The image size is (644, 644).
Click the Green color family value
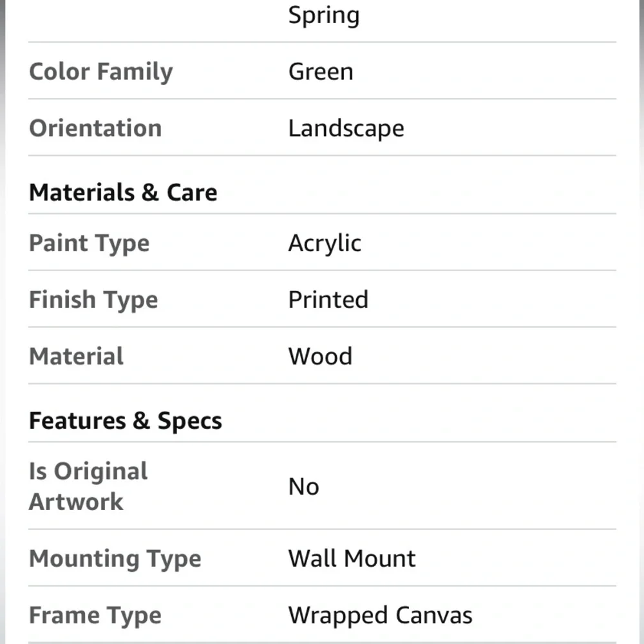[x=321, y=71]
